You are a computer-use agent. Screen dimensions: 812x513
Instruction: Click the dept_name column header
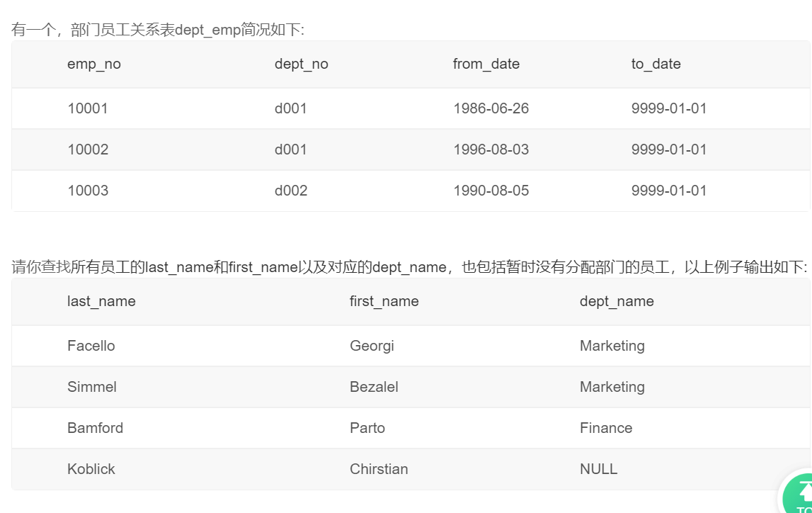point(617,301)
